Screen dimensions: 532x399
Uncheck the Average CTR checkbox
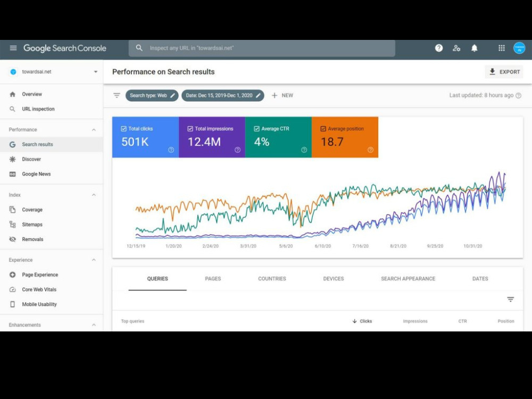256,129
